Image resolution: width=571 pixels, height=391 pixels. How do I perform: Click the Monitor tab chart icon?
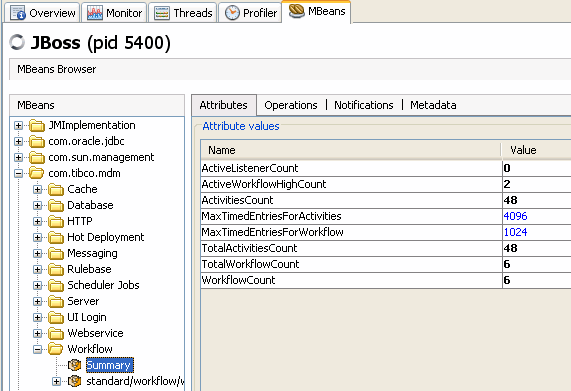click(95, 13)
